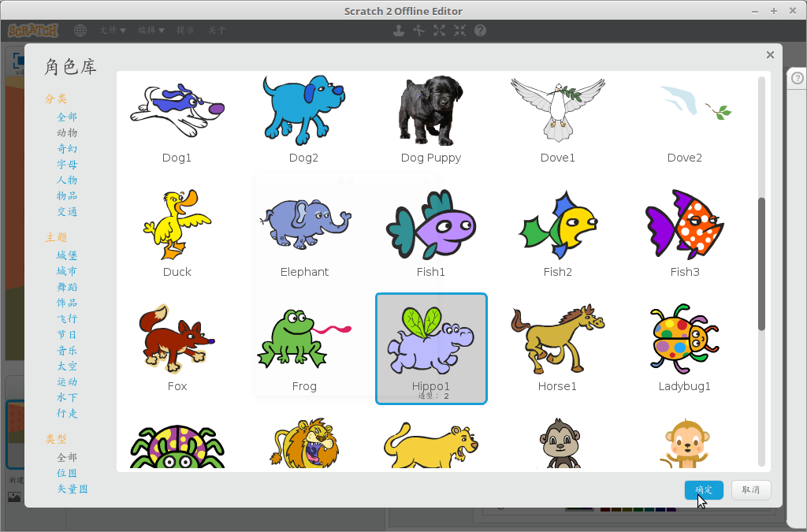
Task: Choose the Dog1 sprite
Action: tap(177, 121)
